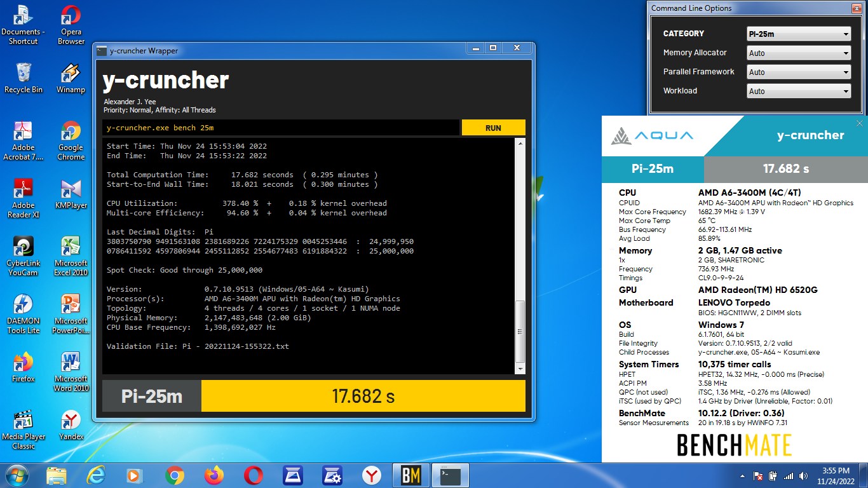868x488 pixels.
Task: Click the 'Total Computation Time' line
Action: [x=242, y=175]
